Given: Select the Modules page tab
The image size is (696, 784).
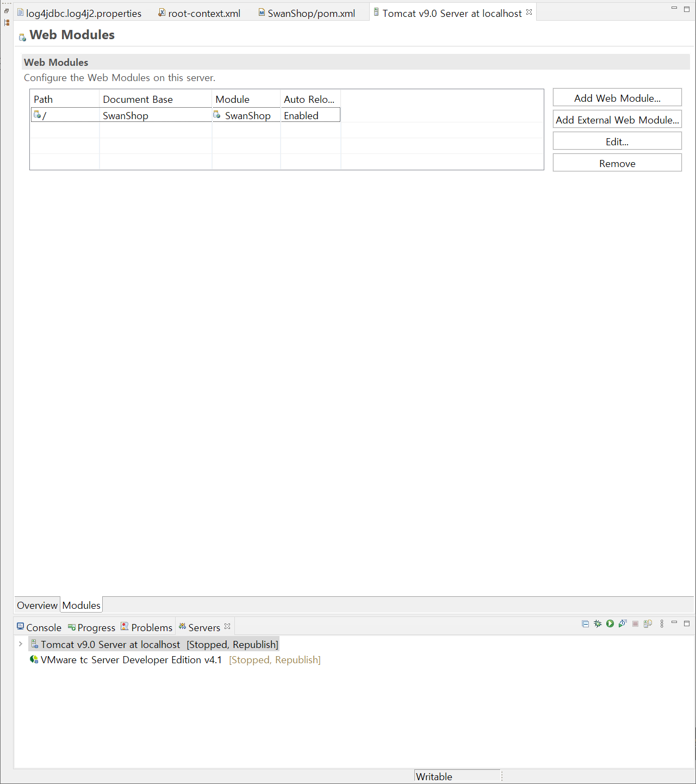Looking at the screenshot, I should (x=81, y=605).
